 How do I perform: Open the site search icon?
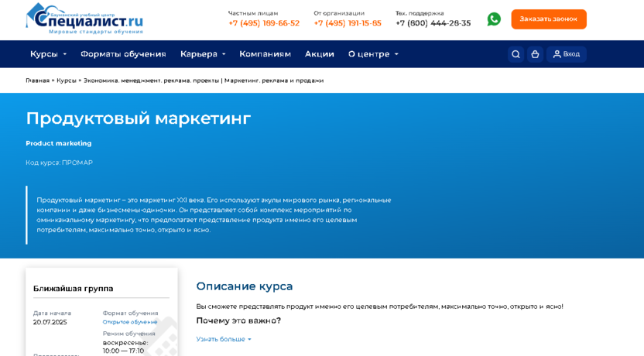pyautogui.click(x=516, y=54)
